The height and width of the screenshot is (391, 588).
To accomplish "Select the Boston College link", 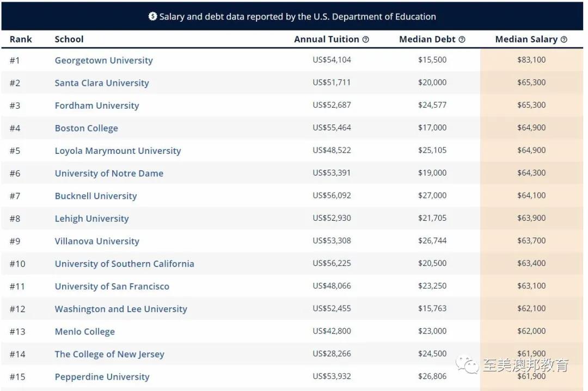I will pyautogui.click(x=86, y=128).
